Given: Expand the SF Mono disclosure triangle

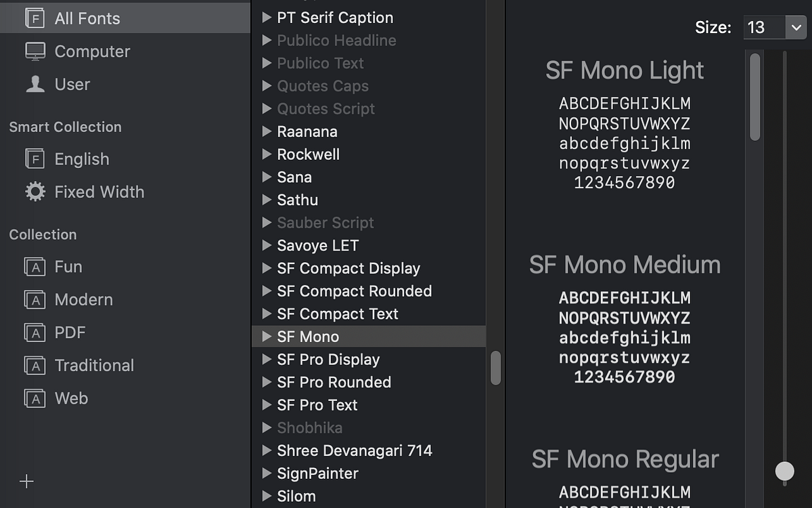Looking at the screenshot, I should pyautogui.click(x=266, y=336).
